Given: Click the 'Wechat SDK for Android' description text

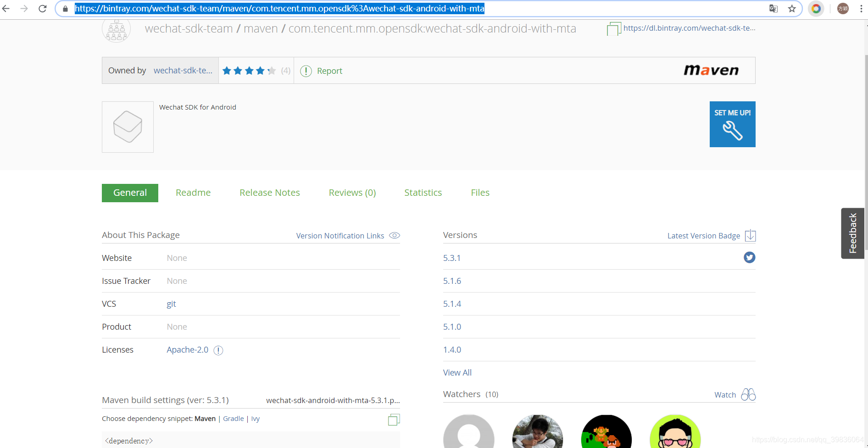Looking at the screenshot, I should click(198, 107).
